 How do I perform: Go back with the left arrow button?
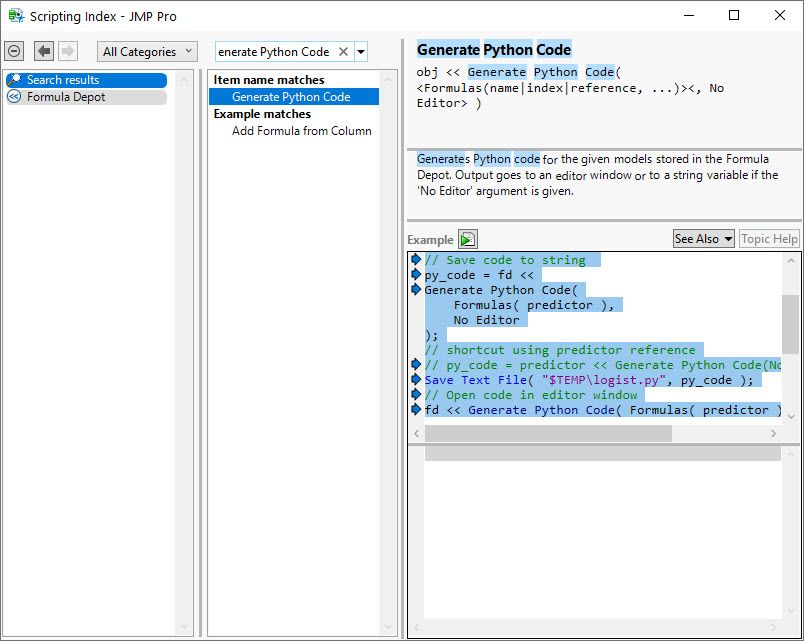pos(44,51)
